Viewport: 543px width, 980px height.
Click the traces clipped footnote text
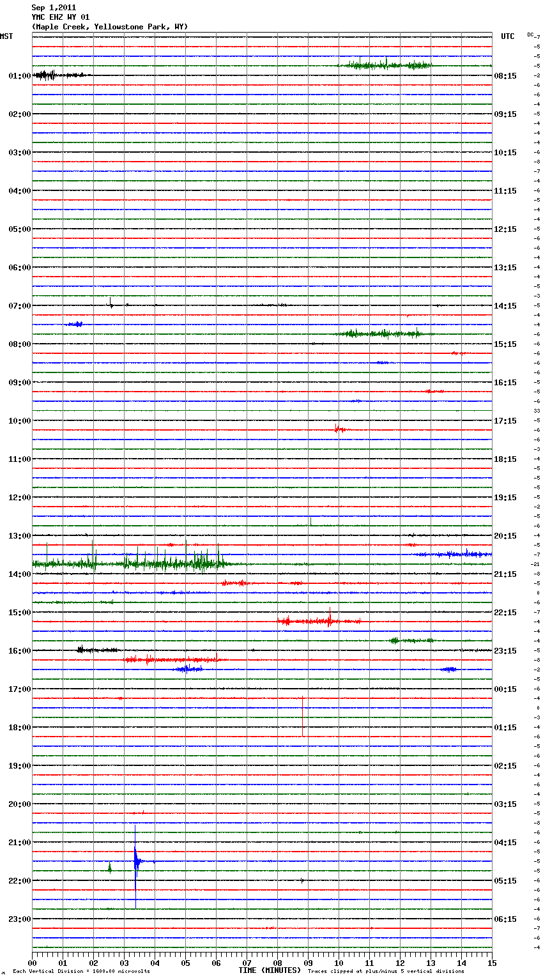386,971
